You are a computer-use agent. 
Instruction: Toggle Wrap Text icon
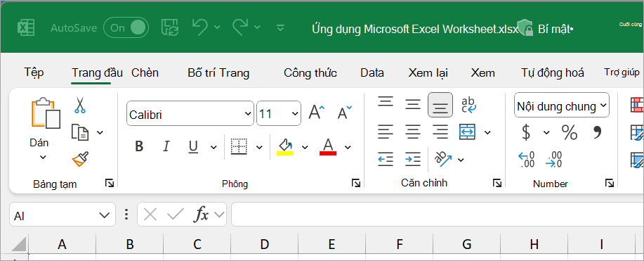pos(468,105)
